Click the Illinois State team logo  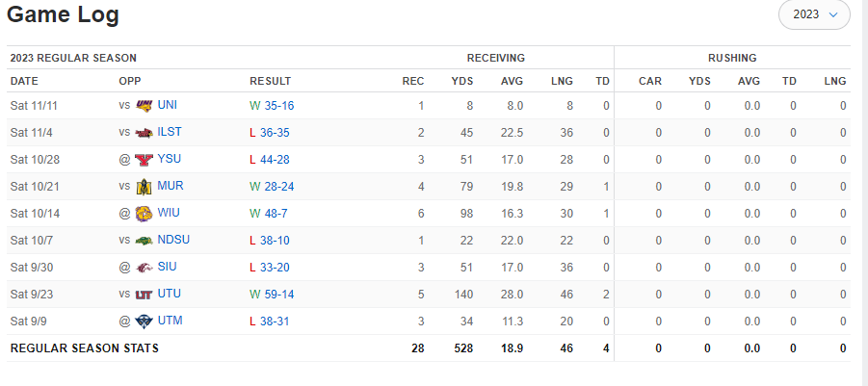tap(144, 133)
